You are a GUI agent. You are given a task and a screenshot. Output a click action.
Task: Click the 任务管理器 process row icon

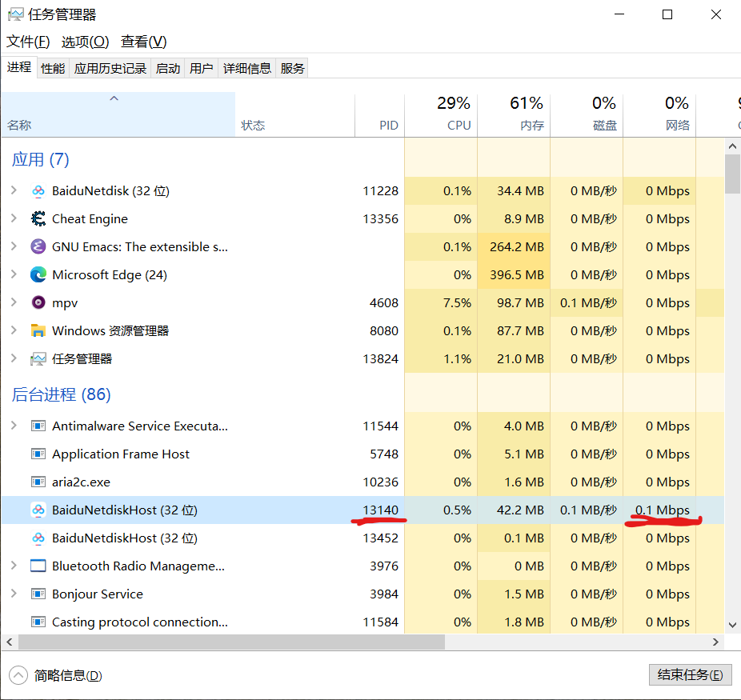point(38,359)
